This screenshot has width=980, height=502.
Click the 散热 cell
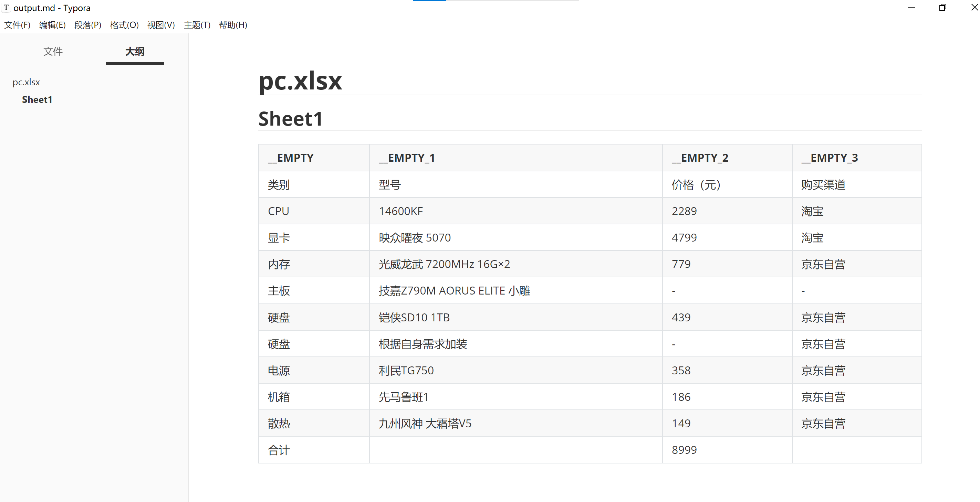click(x=314, y=423)
